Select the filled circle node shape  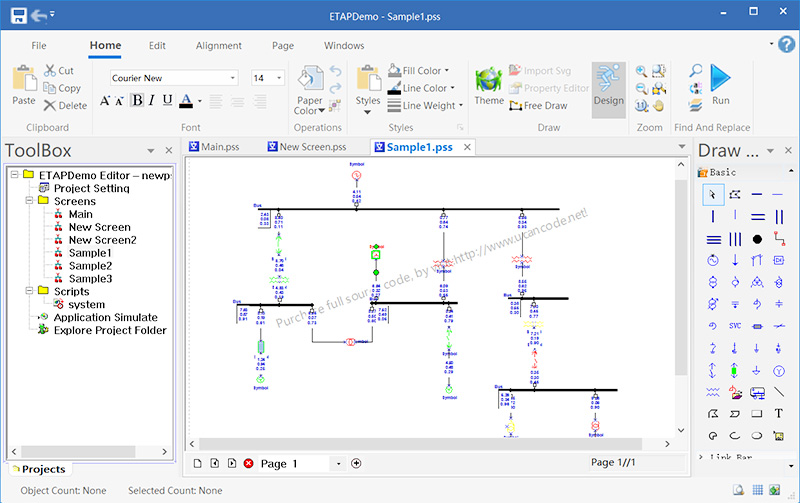click(x=757, y=239)
